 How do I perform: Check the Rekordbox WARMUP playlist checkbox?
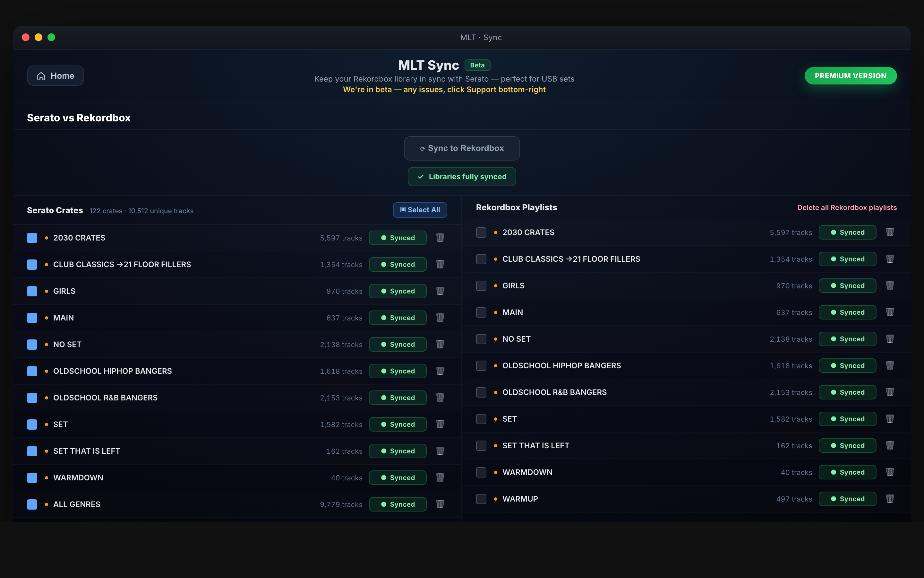(x=481, y=499)
